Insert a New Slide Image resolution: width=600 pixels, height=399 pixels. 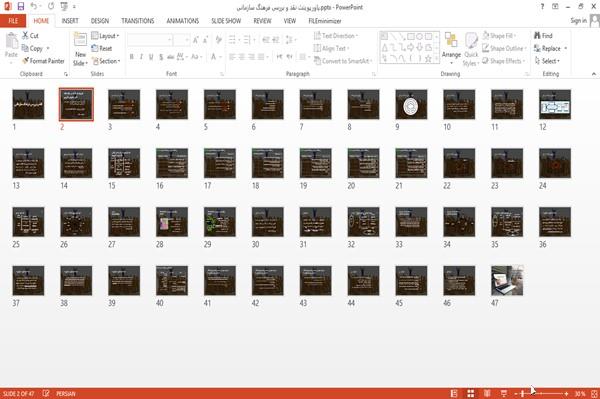click(80, 50)
